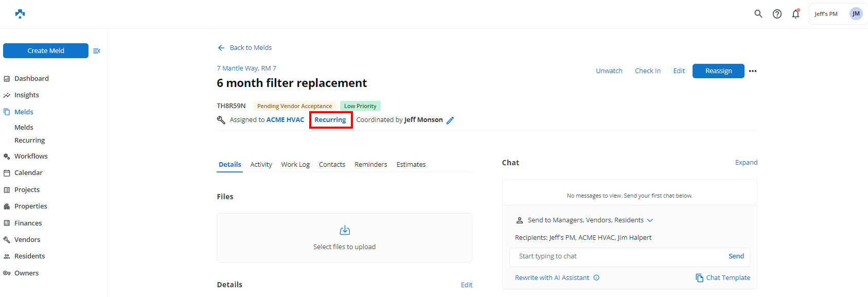Image resolution: width=868 pixels, height=297 pixels.
Task: Open the Jeff's PM account menu
Action: tap(838, 14)
